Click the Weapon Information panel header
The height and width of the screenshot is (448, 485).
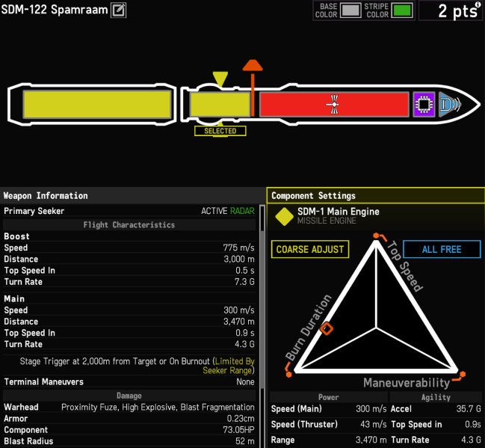(132, 196)
